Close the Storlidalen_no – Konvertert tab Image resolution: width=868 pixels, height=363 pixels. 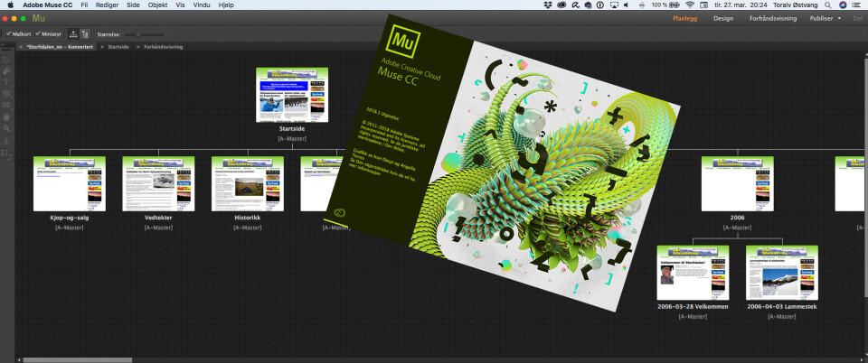pyautogui.click(x=21, y=47)
